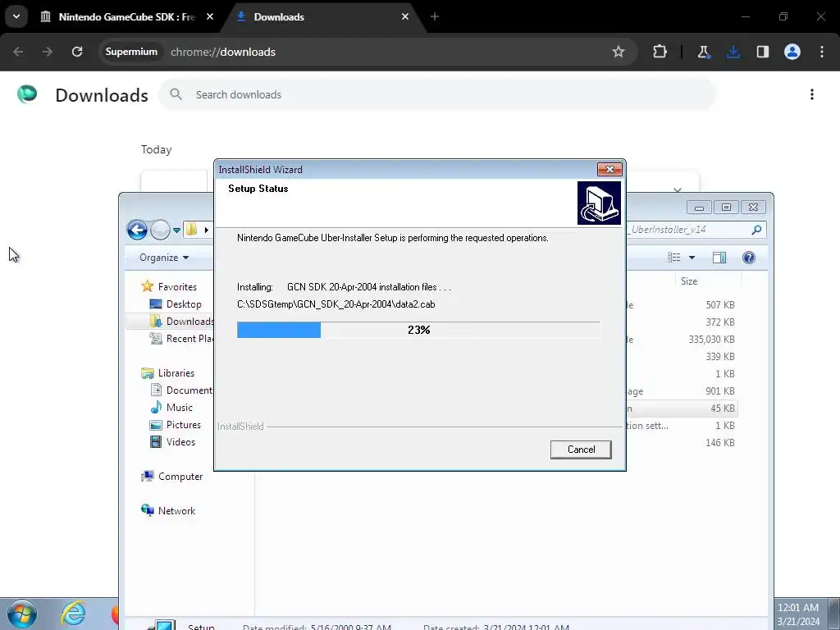The height and width of the screenshot is (630, 840).
Task: Open Explorer help icon
Action: [x=748, y=258]
